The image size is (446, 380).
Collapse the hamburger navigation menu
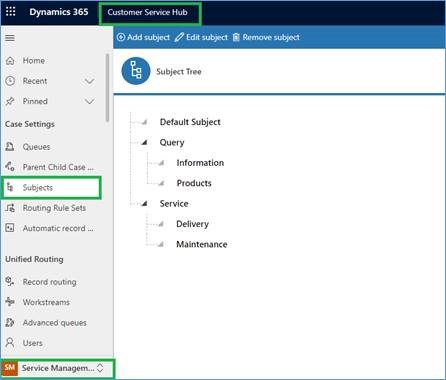[10, 38]
